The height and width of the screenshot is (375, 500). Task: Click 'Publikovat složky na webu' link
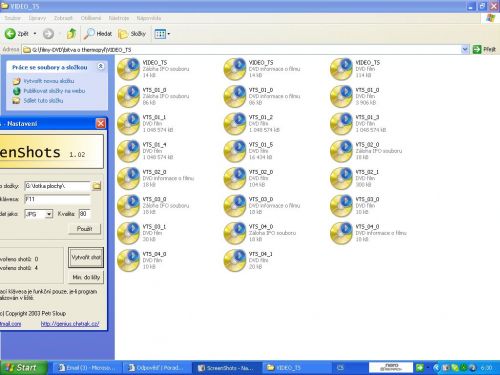click(54, 91)
